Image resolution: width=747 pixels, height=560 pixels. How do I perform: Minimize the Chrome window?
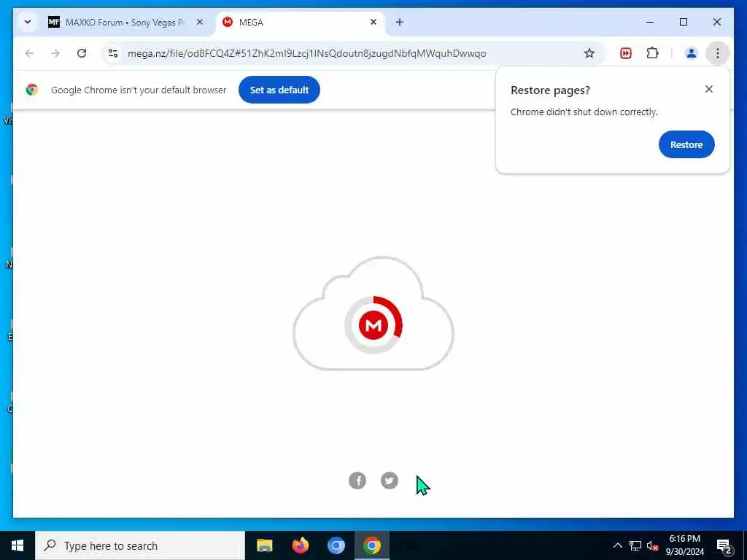coord(650,22)
